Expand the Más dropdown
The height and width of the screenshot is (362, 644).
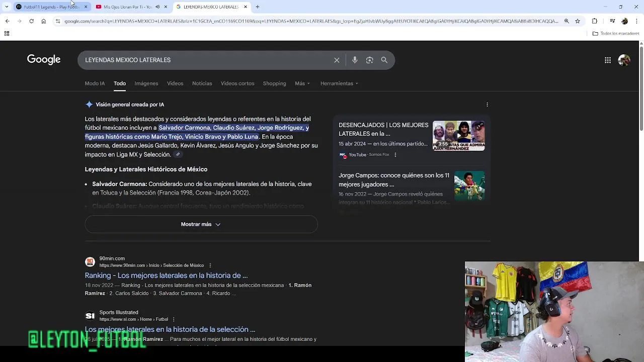302,83
